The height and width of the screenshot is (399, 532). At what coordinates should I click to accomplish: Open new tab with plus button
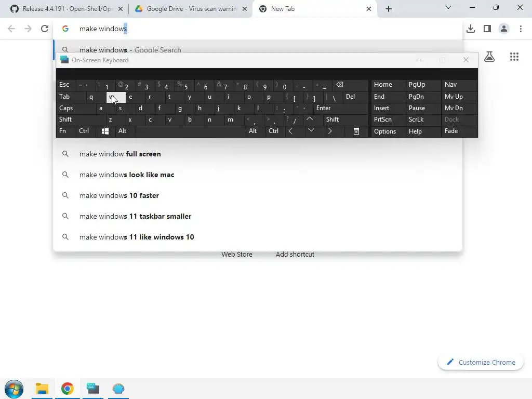[x=389, y=9]
